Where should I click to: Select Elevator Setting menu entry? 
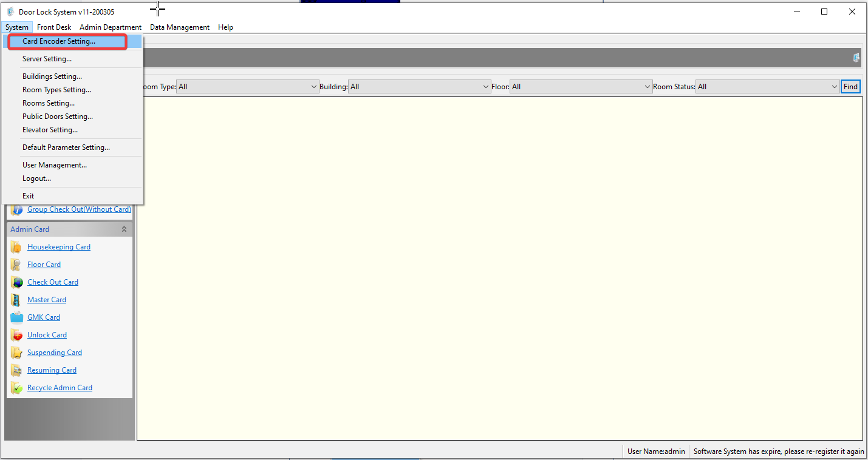pyautogui.click(x=72, y=130)
